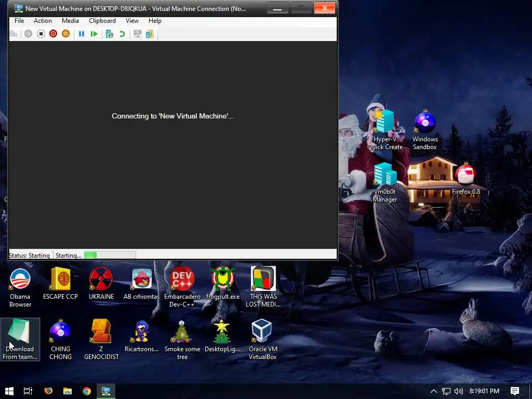Select the UKRAINE desktop icon
This screenshot has width=532, height=399.
tap(101, 284)
